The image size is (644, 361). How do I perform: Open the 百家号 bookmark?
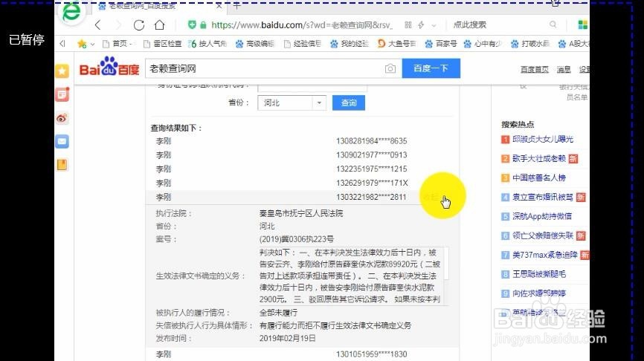click(441, 44)
